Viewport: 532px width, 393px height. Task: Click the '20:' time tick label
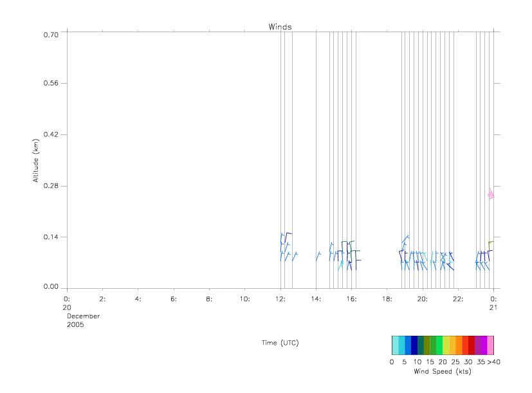tap(423, 299)
